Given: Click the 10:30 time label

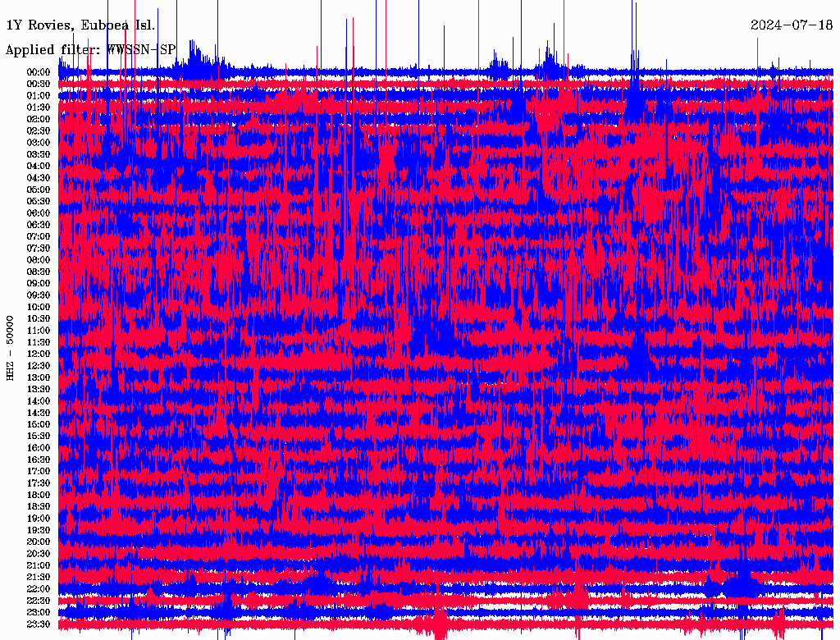Looking at the screenshot, I should pyautogui.click(x=39, y=318).
